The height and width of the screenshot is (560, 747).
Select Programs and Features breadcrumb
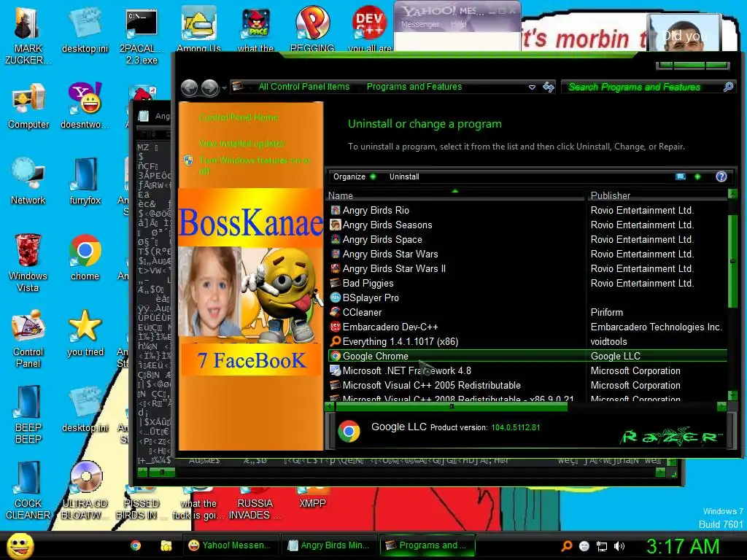[x=414, y=87]
